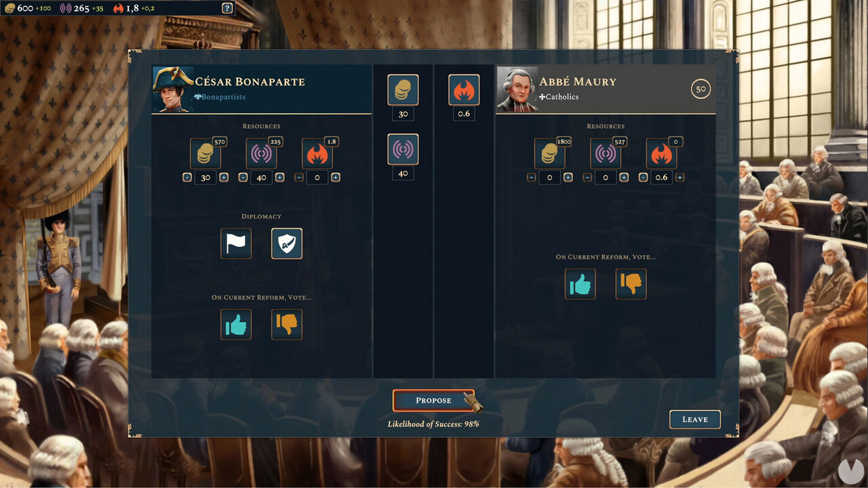Select the white flag diplomacy icon

[x=236, y=243]
